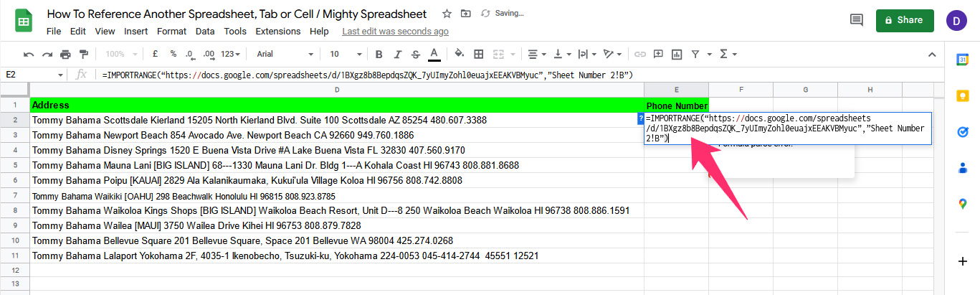The image size is (980, 295).
Task: Open the 123 more formats dropdown
Action: tap(231, 54)
